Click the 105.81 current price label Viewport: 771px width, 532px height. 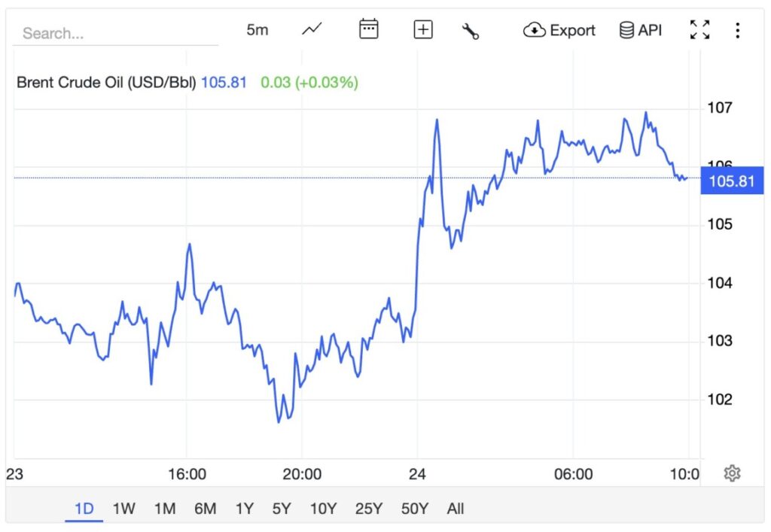tap(731, 181)
